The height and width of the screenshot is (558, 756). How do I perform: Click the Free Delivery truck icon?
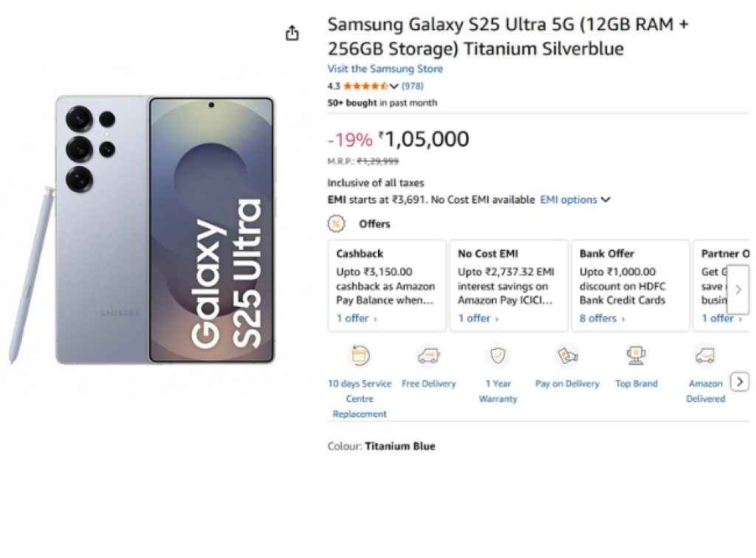[x=428, y=356]
